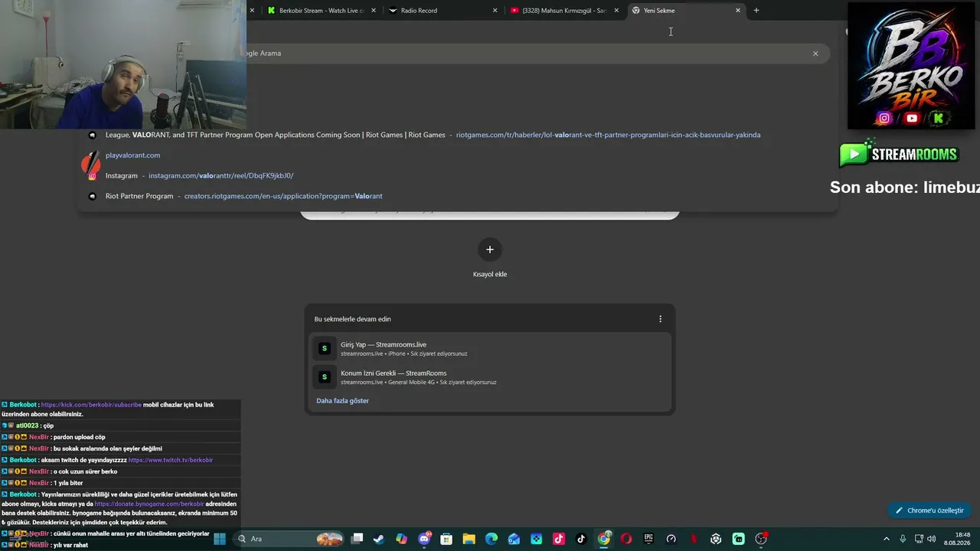
Task: Select the Riot Partner Program creators suggestion
Action: point(459,196)
